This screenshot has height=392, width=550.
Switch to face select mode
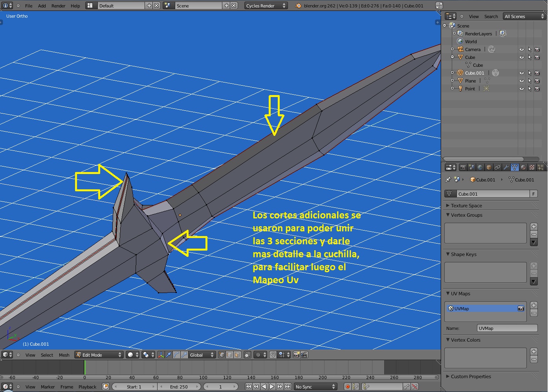pyautogui.click(x=238, y=355)
